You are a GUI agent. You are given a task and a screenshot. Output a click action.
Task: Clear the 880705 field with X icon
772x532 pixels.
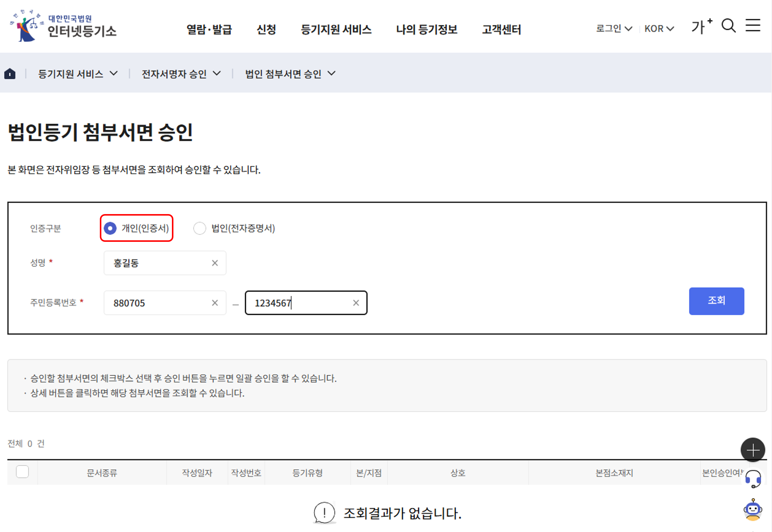215,303
